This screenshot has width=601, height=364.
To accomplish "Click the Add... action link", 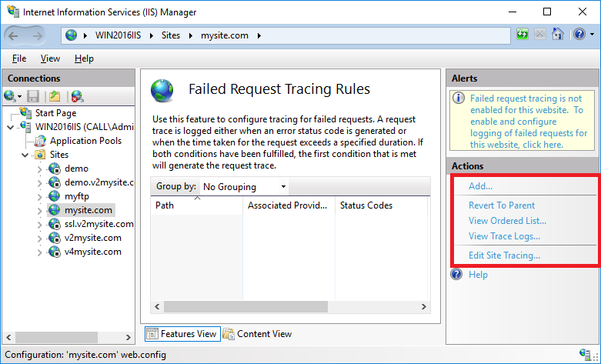I will point(480,186).
